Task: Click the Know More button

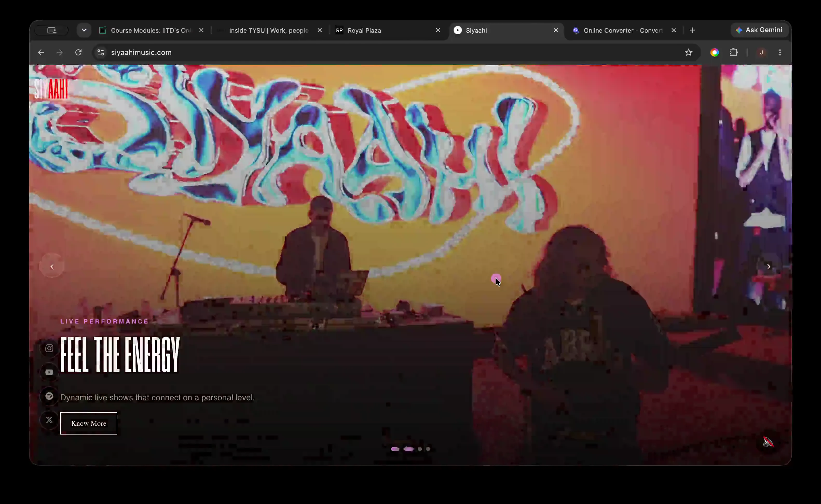Action: pyautogui.click(x=89, y=423)
